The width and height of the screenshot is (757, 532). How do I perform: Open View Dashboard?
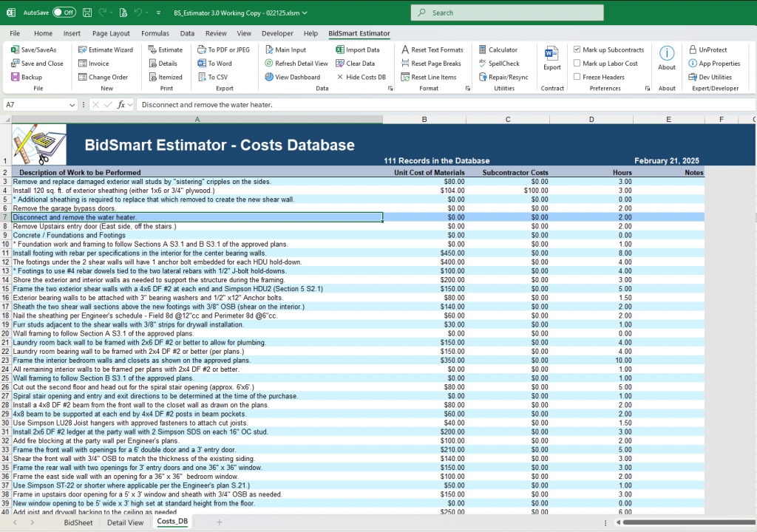tap(292, 77)
